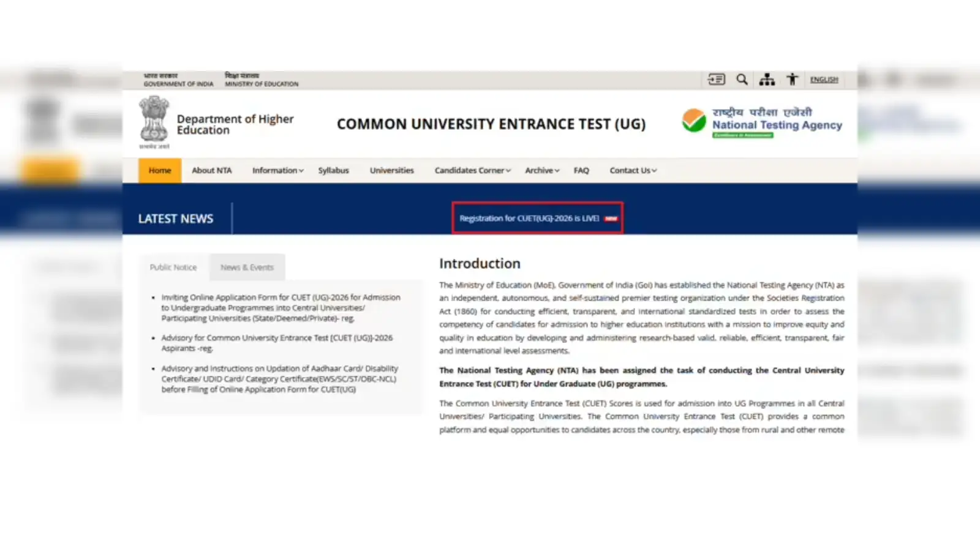Expand the Archive dropdown menu

tap(542, 171)
